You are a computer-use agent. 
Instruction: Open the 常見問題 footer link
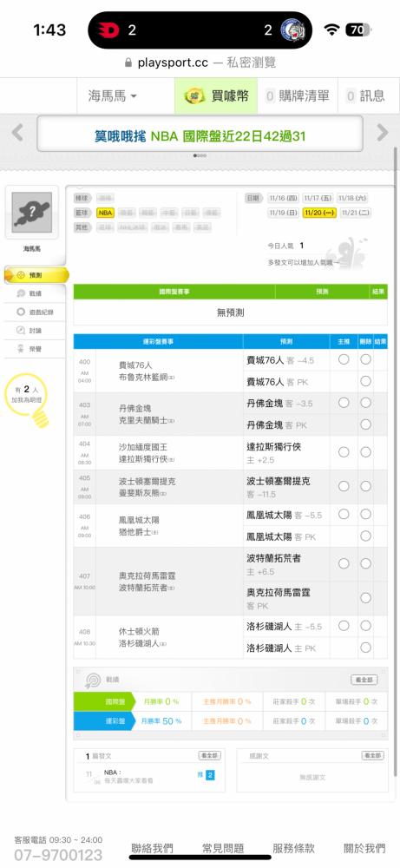(223, 849)
